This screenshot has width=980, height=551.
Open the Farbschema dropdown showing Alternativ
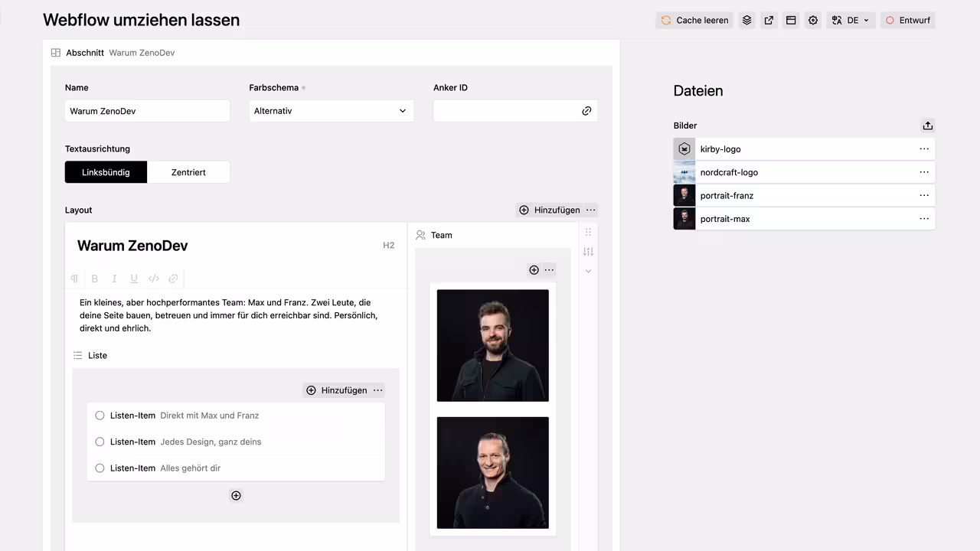click(x=332, y=111)
